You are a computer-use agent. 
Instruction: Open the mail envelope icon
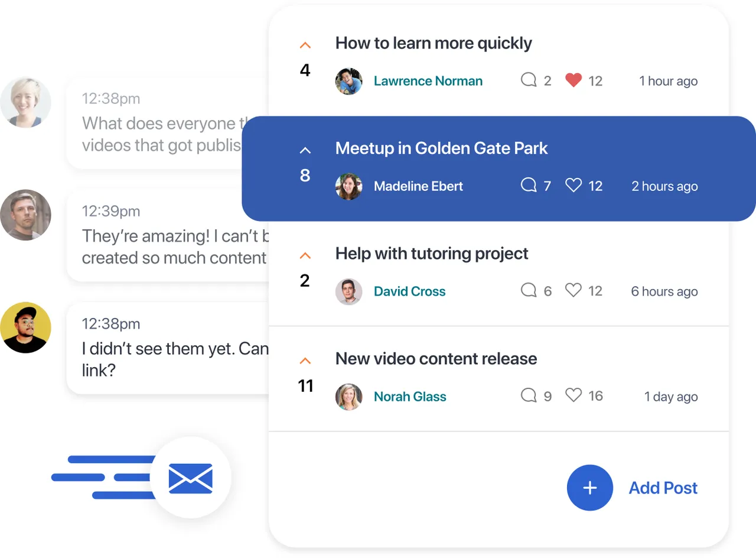click(x=190, y=478)
